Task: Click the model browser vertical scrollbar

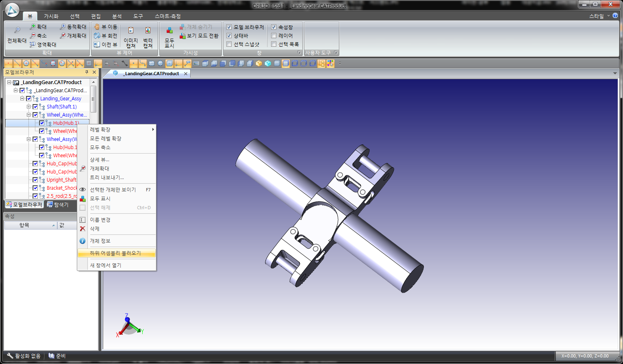Action: pos(93,99)
